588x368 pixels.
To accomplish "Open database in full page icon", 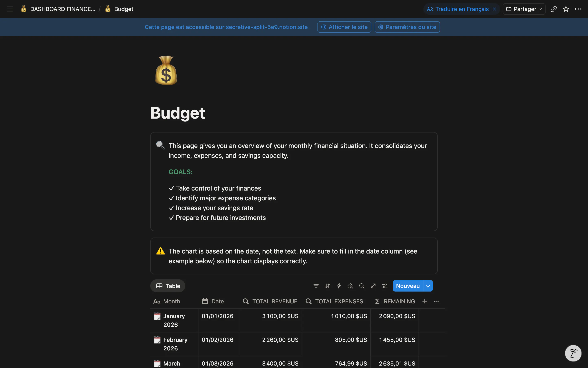I will tap(373, 286).
